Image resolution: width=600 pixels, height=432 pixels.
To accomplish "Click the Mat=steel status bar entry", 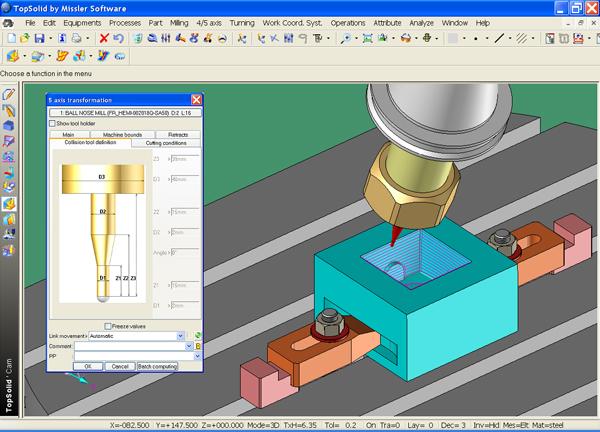I will click(547, 425).
